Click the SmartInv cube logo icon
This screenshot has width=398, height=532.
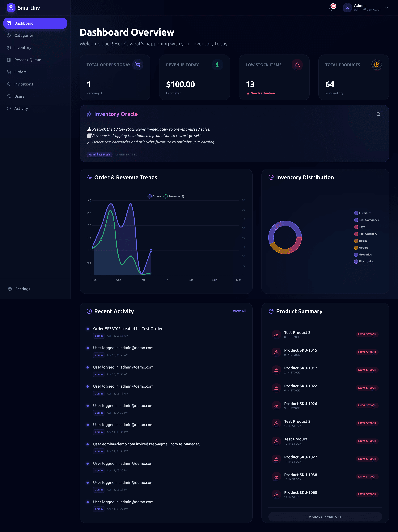point(11,8)
